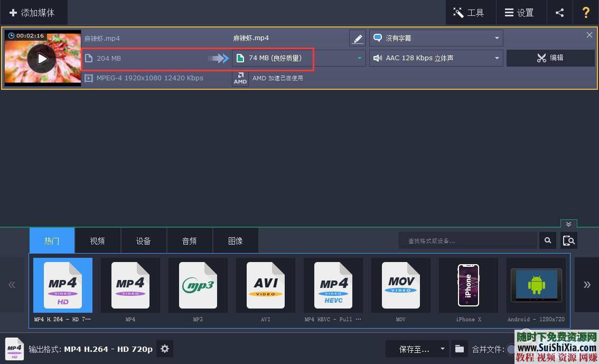The height and width of the screenshot is (364, 599).
Task: Click the device detection icon beside the search field
Action: click(568, 240)
